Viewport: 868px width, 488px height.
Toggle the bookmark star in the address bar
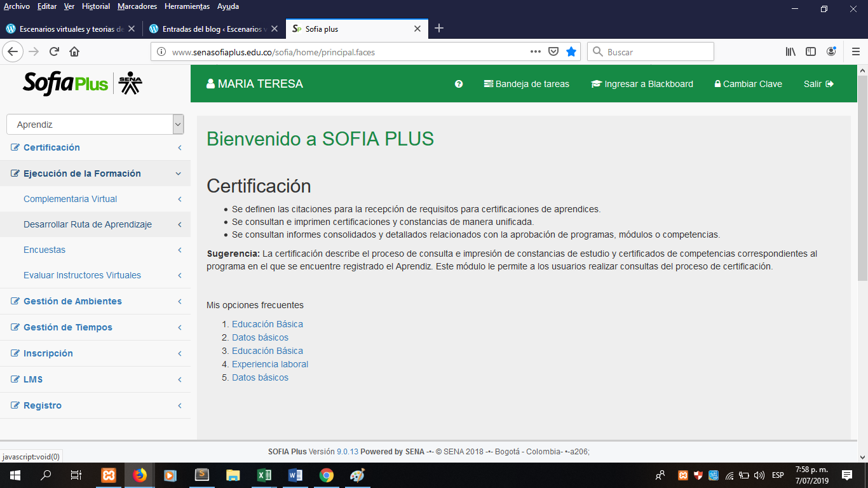point(571,51)
